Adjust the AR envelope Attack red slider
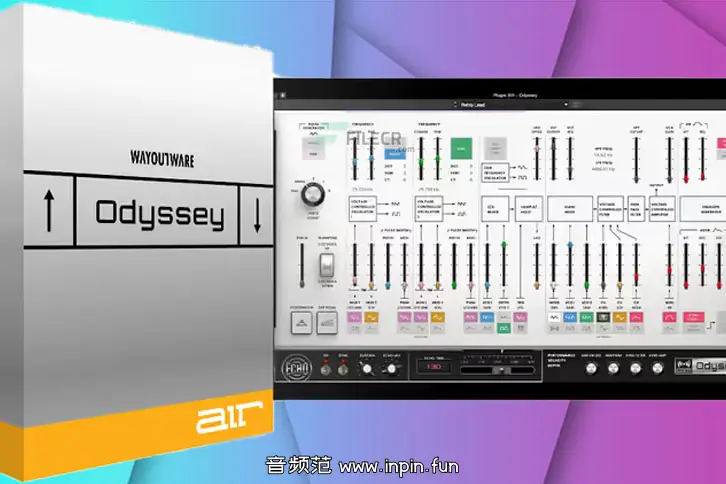 (x=686, y=160)
